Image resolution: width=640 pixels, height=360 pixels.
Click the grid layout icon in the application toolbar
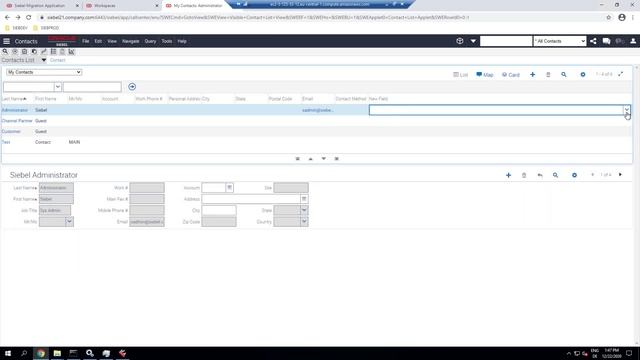pos(53,52)
